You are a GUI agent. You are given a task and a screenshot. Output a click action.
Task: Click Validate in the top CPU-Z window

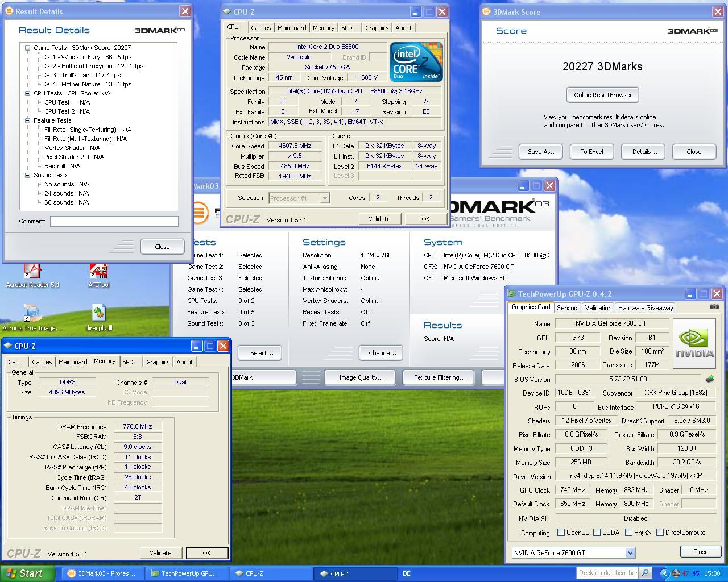(379, 219)
